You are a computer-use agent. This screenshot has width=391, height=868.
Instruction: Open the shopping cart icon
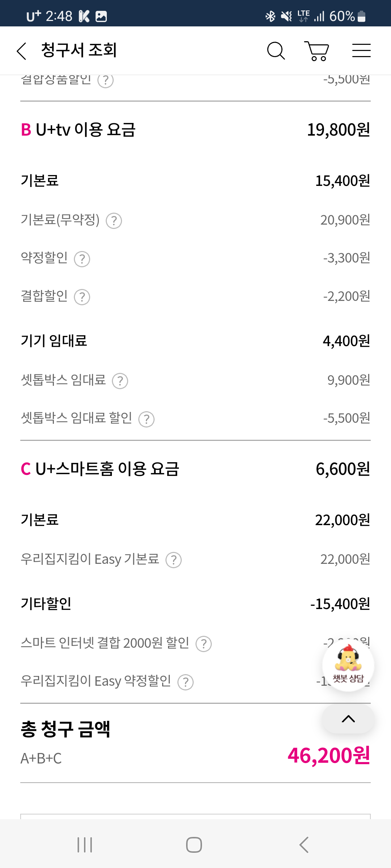coord(317,51)
